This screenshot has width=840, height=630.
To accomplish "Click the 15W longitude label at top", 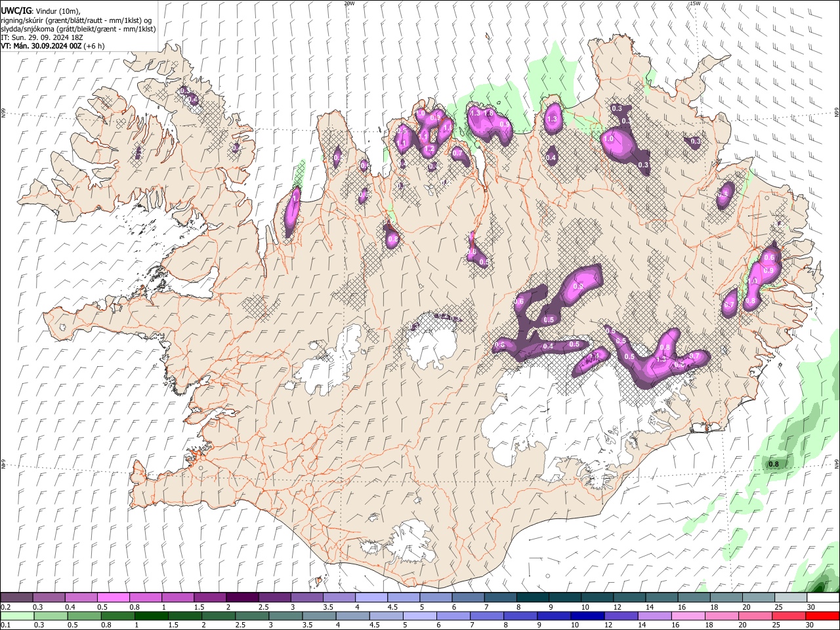I will (695, 3).
